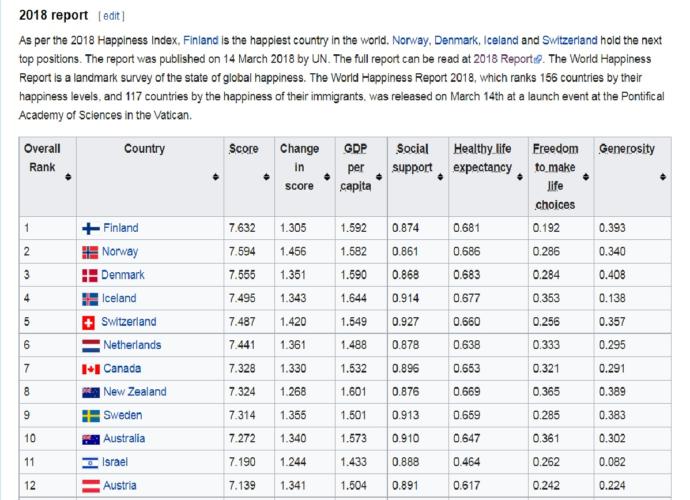Open Netherlands country link in the table

132,345
